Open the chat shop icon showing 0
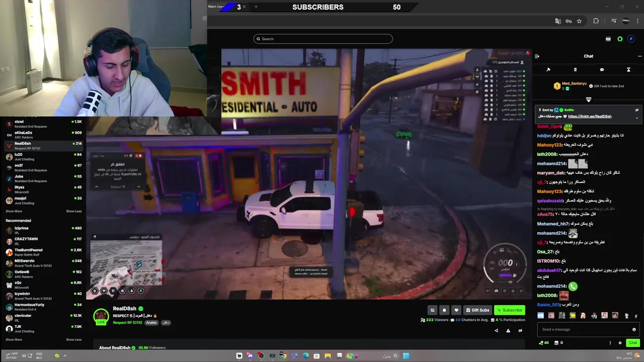Screen dimensions: 644x362 [x=558, y=343]
